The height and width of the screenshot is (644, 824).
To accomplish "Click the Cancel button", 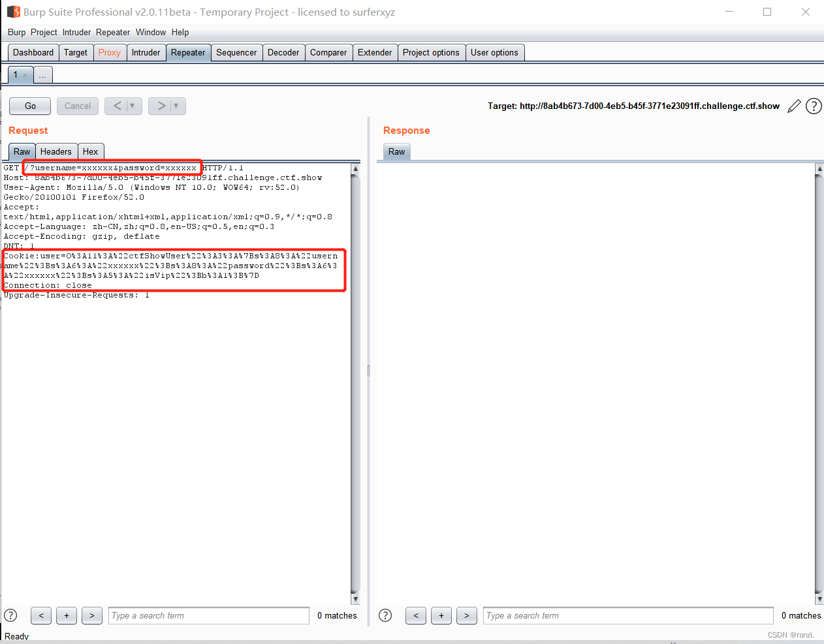I will pos(78,106).
